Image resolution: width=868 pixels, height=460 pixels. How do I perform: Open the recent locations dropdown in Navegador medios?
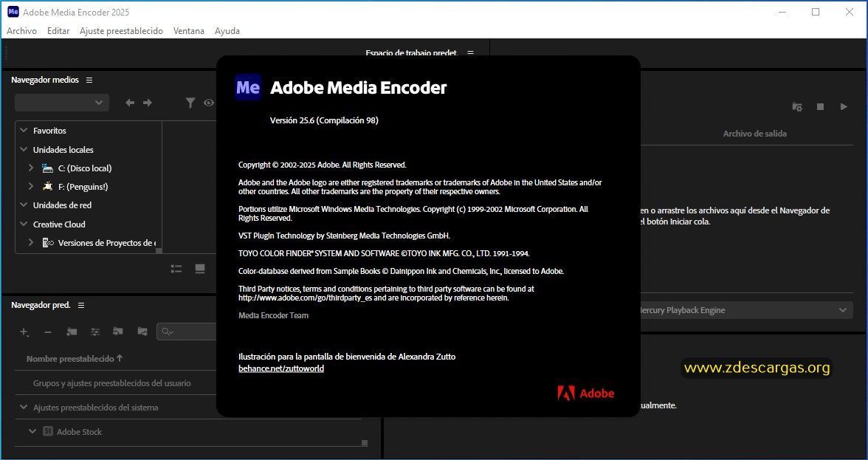point(62,103)
